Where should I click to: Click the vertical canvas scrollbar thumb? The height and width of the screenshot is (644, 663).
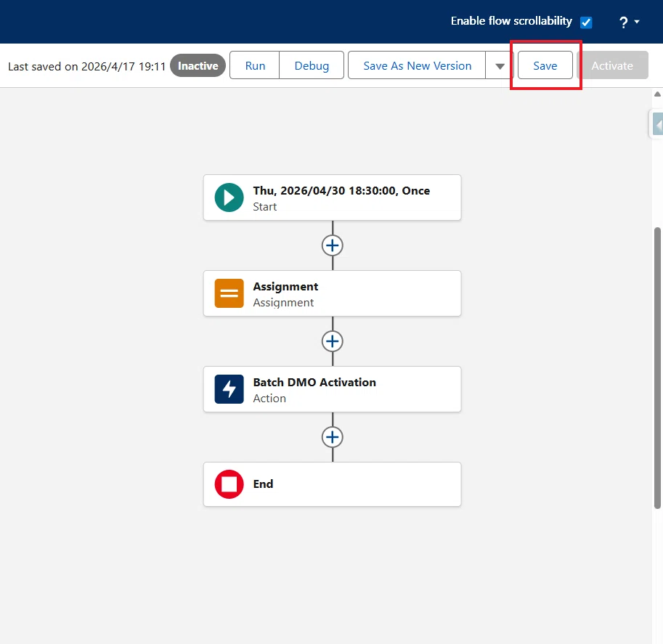point(657,368)
